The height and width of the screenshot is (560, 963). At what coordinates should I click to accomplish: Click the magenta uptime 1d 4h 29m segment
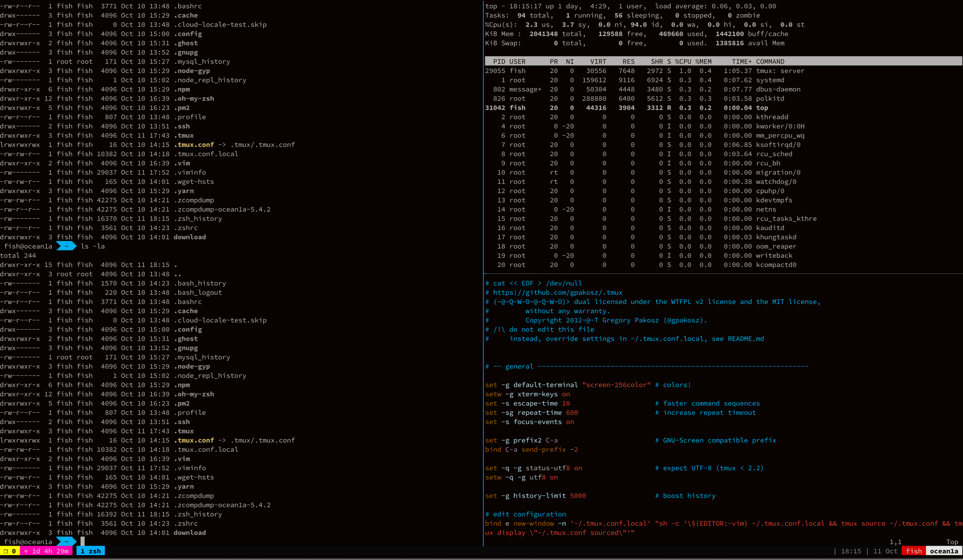tap(46, 551)
